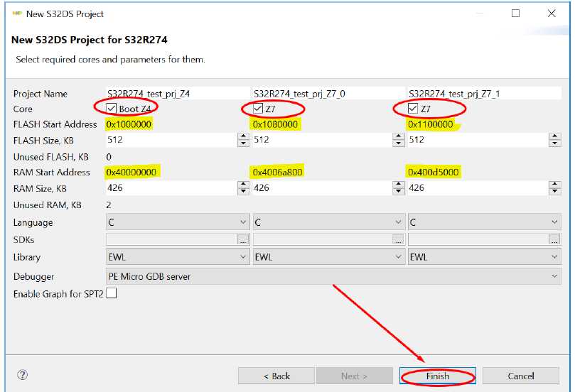This screenshot has height=392, width=575.
Task: Increase FLASH Size for Z7_0 project
Action: 398,136
